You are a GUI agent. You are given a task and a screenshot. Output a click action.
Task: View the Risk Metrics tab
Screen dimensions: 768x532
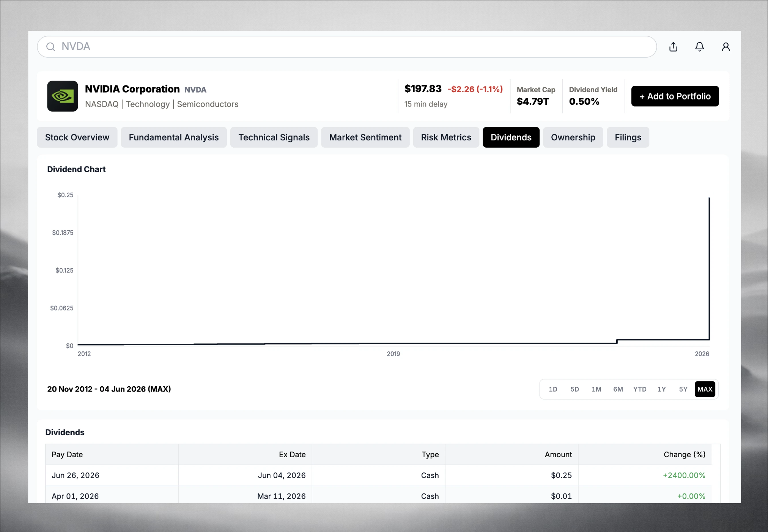446,137
